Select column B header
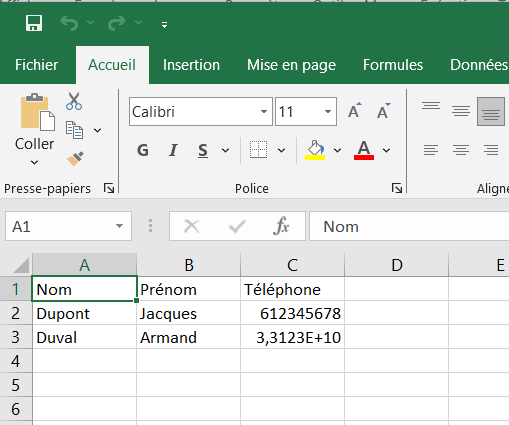Screen dimensions: 509x425 (189, 265)
